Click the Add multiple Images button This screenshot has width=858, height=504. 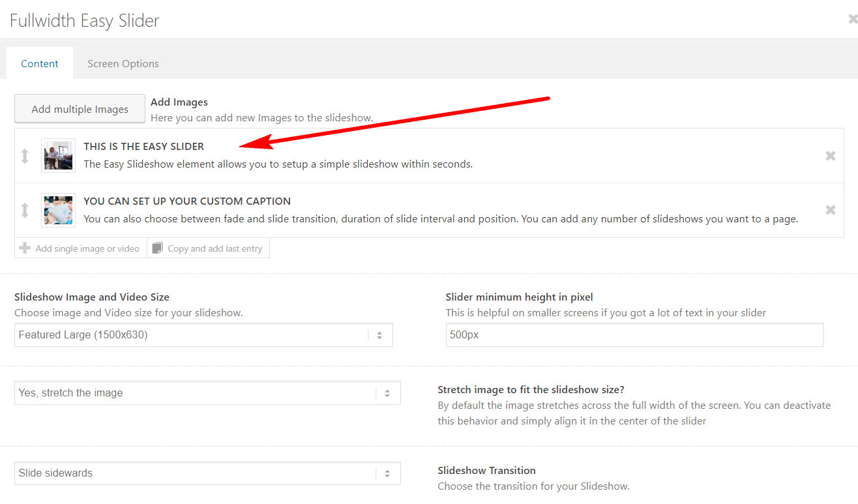coord(80,109)
